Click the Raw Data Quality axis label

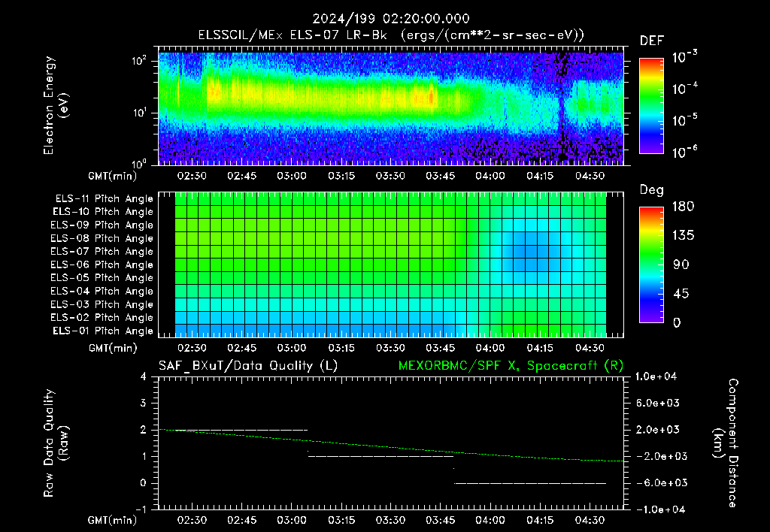tap(56, 443)
